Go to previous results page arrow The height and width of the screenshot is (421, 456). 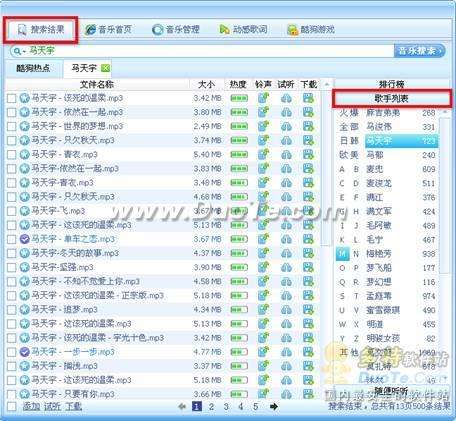tap(182, 406)
